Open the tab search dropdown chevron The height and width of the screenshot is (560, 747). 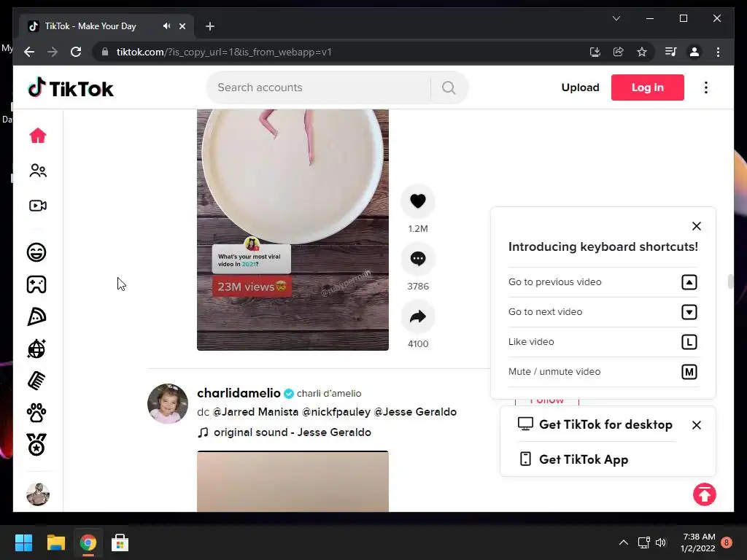(616, 18)
